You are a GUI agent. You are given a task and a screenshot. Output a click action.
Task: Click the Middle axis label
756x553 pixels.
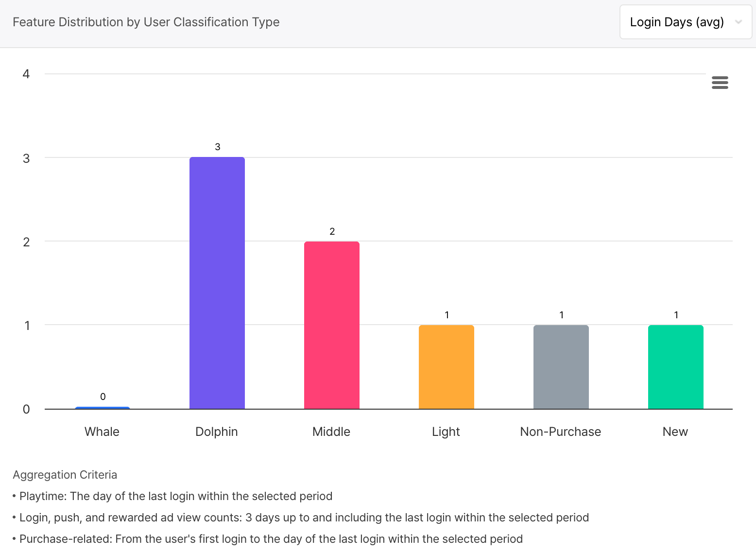[x=331, y=432]
